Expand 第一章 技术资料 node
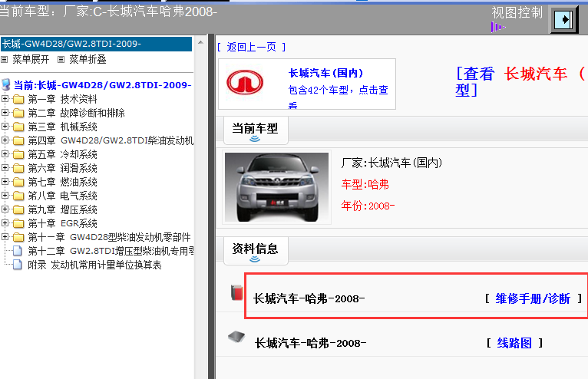Screen dimensions: 588x379 coord(5,99)
